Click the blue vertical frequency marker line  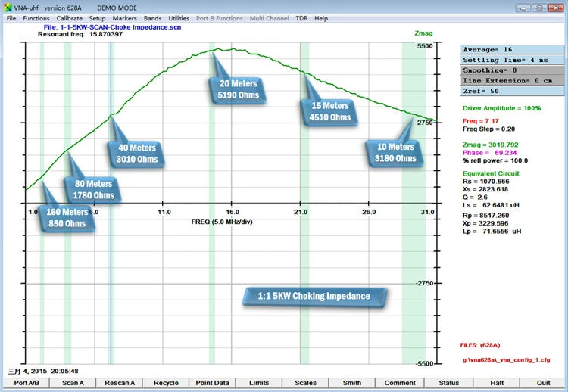pos(111,203)
